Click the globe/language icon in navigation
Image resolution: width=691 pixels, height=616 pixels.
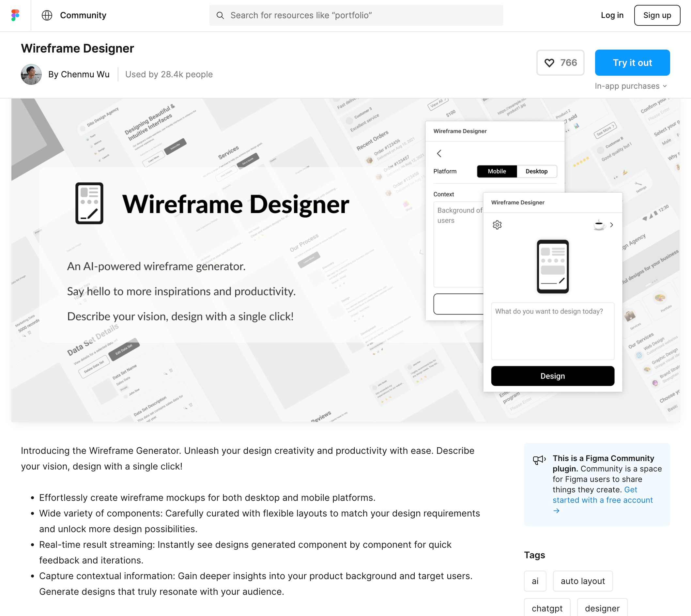coord(47,15)
